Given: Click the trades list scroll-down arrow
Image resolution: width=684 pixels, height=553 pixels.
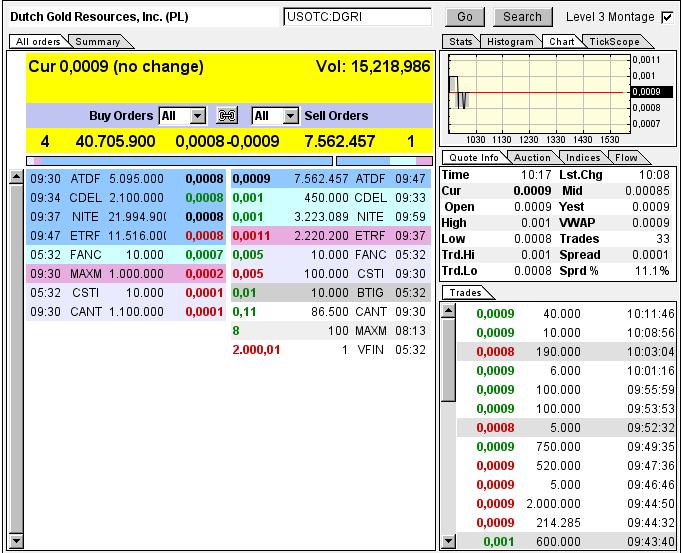Looking at the screenshot, I should [448, 541].
